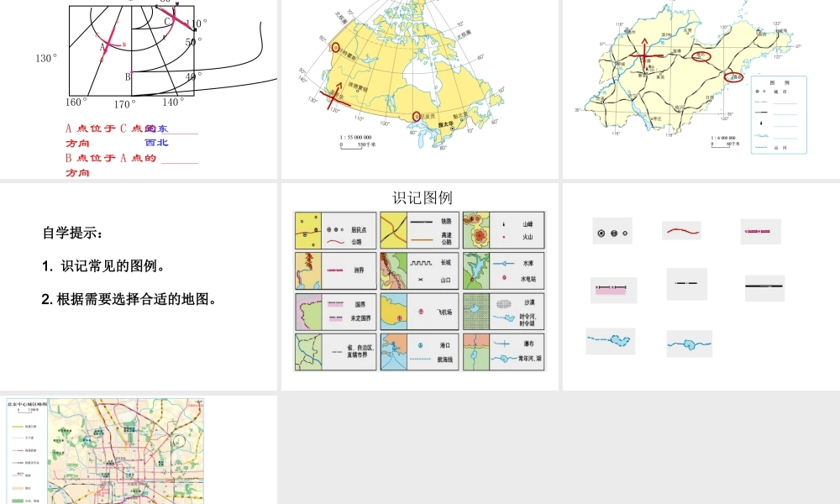Click the Canada map scale 1:55 000 000
Screen dimensions: 840x504
355,137
